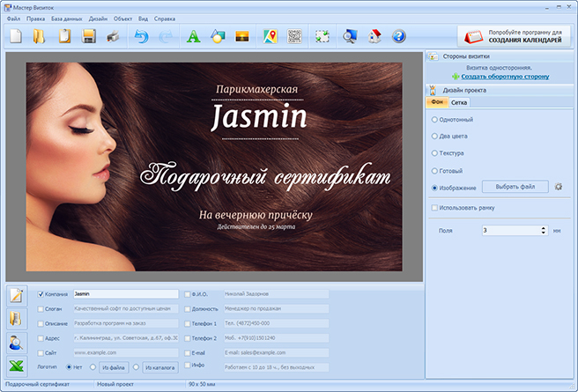Open the Правка menu
The image size is (578, 392).
point(36,18)
